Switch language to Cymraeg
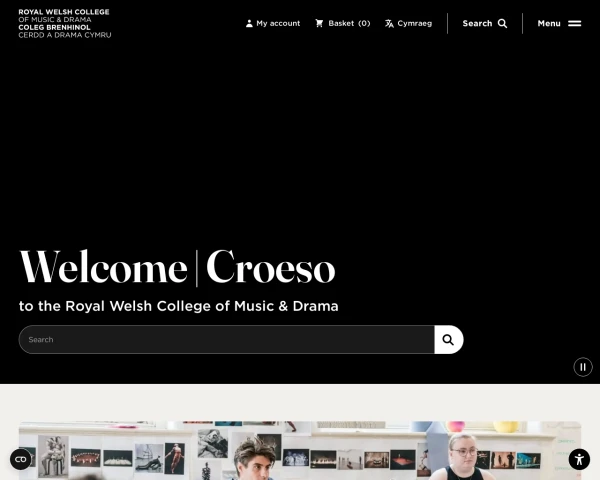 (x=408, y=23)
